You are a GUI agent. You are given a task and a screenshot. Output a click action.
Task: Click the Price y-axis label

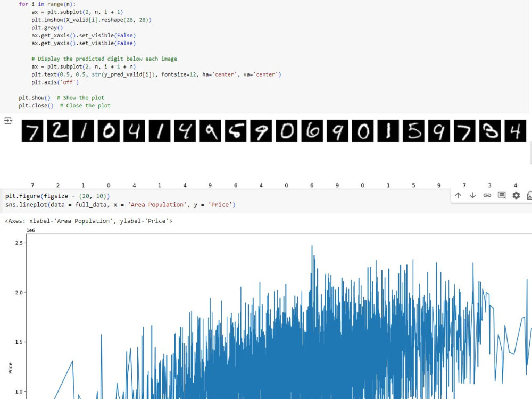click(x=10, y=368)
